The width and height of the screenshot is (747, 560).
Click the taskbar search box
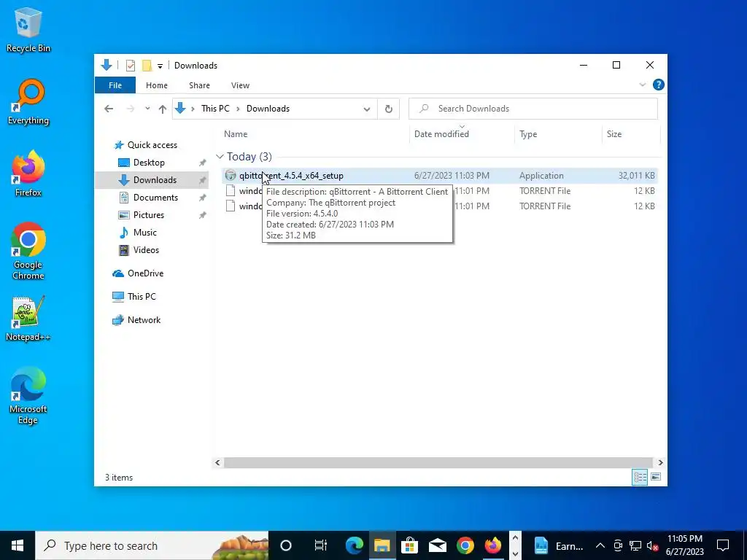(152, 545)
